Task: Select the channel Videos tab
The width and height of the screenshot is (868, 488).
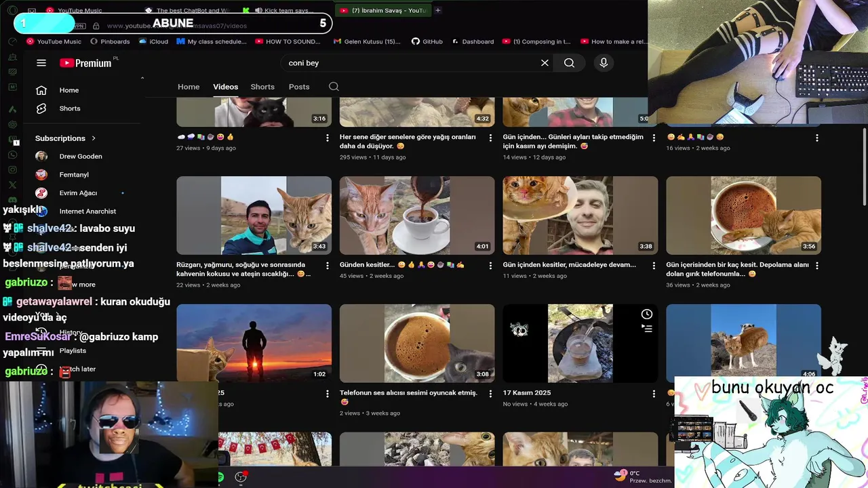Action: point(225,87)
